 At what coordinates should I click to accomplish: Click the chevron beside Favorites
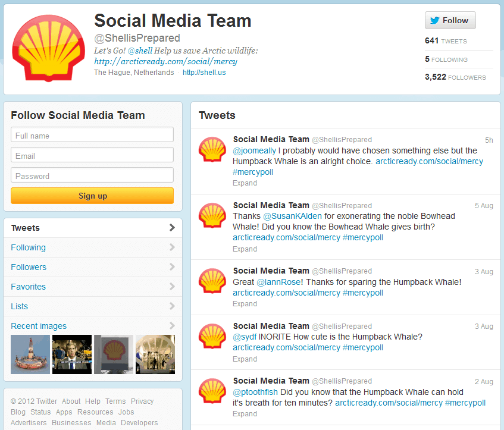coord(172,286)
